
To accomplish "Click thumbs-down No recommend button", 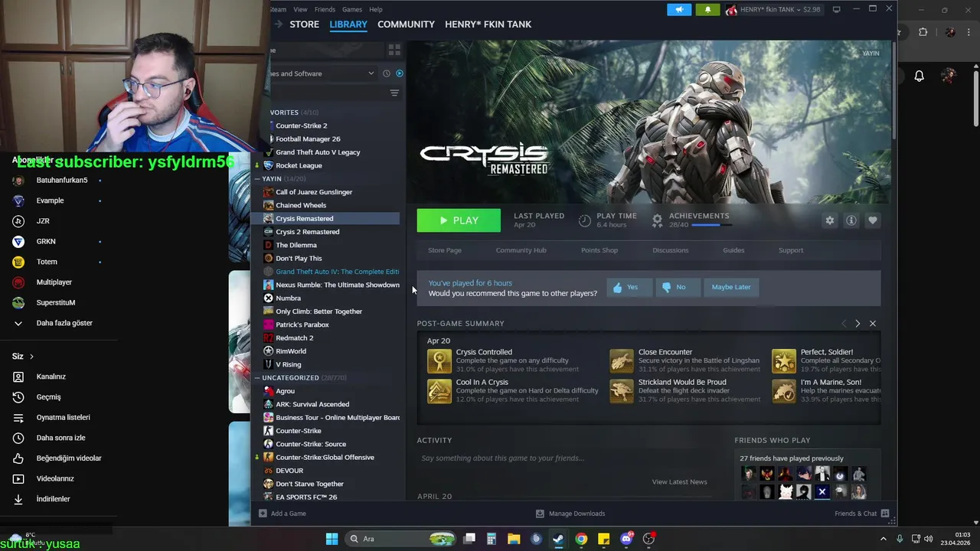I will tap(678, 287).
